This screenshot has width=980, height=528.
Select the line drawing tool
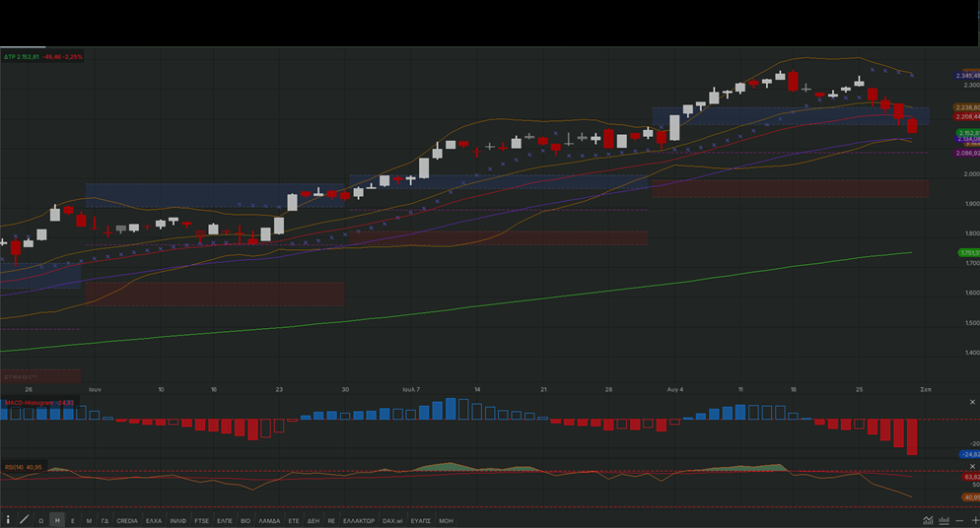[x=25, y=520]
